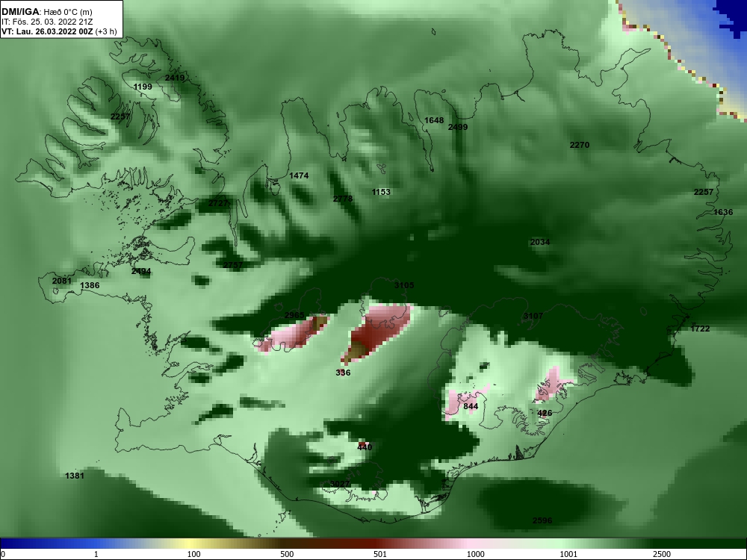Image resolution: width=747 pixels, height=560 pixels.
Task: Click the east coast value 1636
Action: tap(723, 212)
